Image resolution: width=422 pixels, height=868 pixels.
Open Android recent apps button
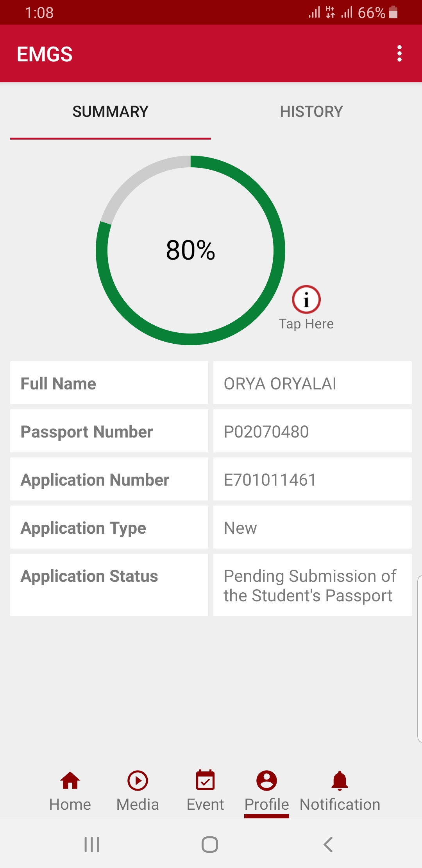pos(92,845)
